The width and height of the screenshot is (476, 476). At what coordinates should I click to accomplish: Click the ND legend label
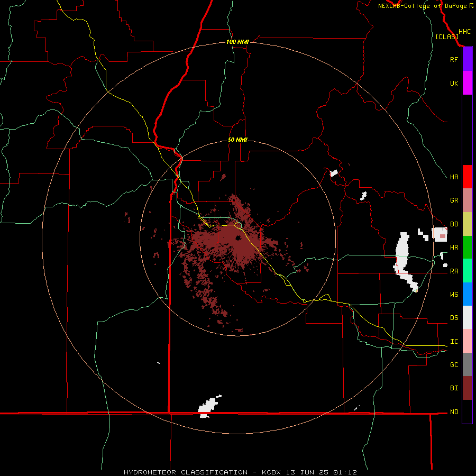(454, 411)
